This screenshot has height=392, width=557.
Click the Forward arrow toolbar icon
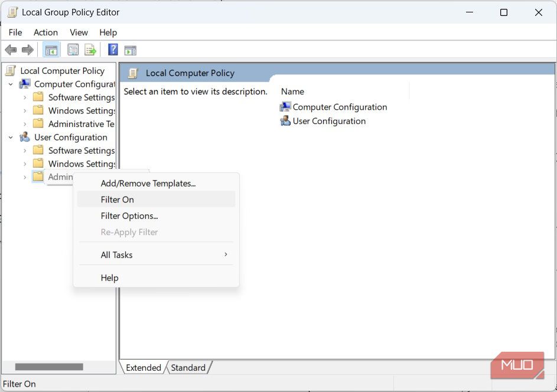[x=28, y=50]
